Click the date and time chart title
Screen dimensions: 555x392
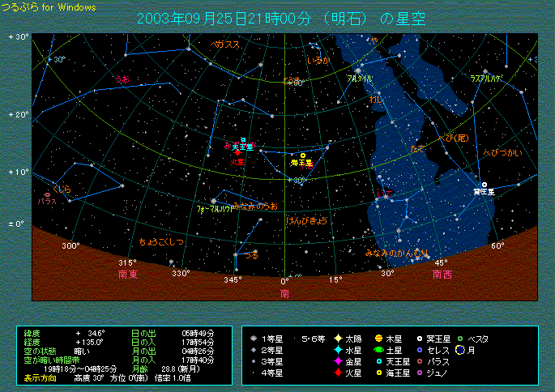pyautogui.click(x=281, y=18)
